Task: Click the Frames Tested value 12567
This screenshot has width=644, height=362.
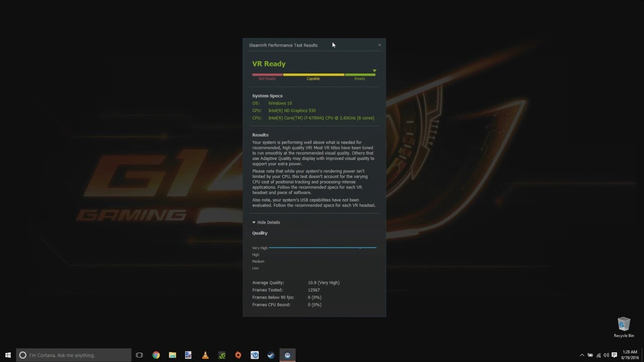Action: tap(313, 290)
